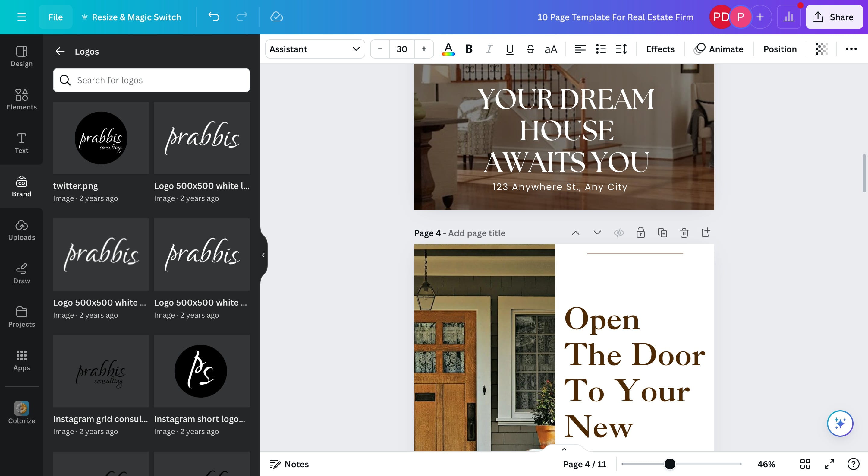The height and width of the screenshot is (476, 868).
Task: Open the insights chart icon
Action: (789, 17)
